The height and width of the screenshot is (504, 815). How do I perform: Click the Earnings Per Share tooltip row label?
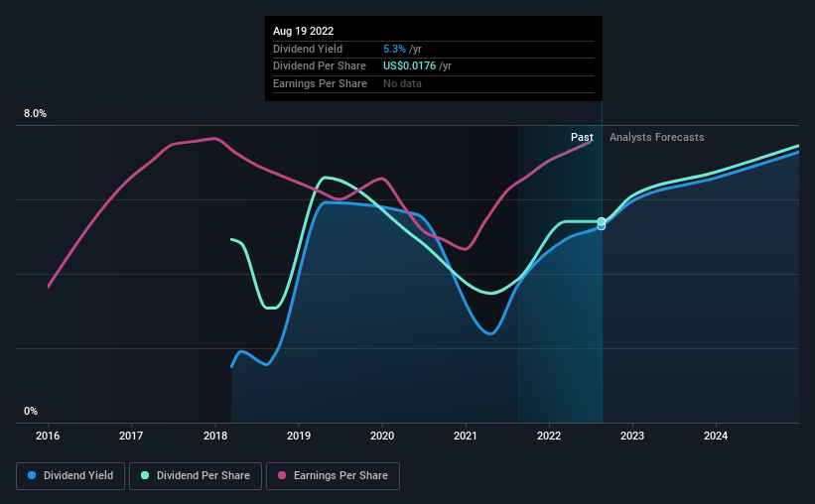pos(320,83)
